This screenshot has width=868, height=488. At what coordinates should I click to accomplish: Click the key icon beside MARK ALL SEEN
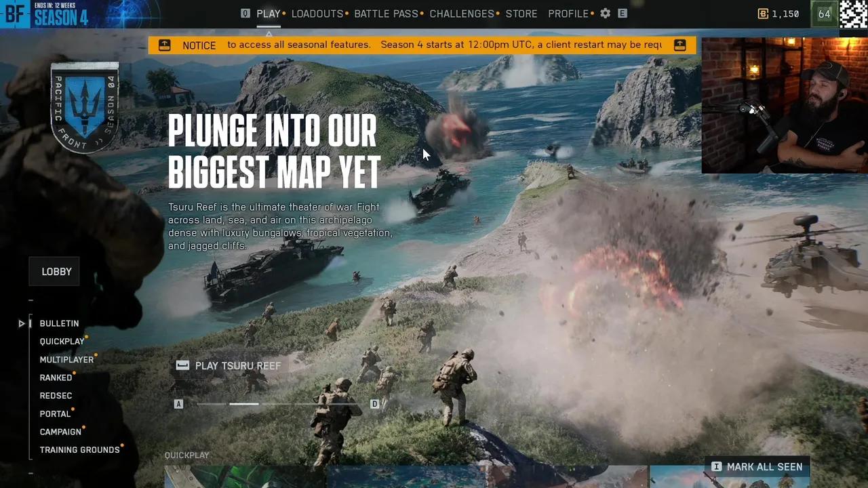coord(717,466)
